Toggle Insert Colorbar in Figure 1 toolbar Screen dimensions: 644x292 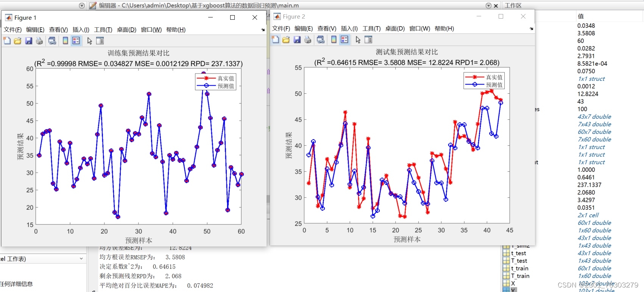point(65,41)
